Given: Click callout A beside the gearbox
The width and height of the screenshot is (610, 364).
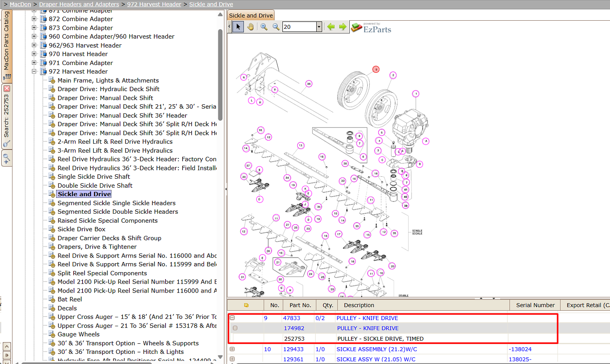Looking at the screenshot, I should (x=426, y=141).
